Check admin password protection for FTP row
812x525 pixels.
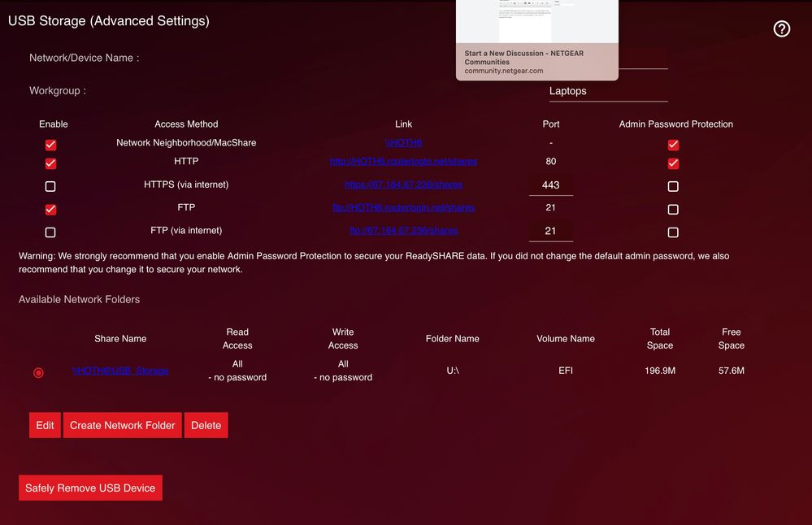pos(673,209)
